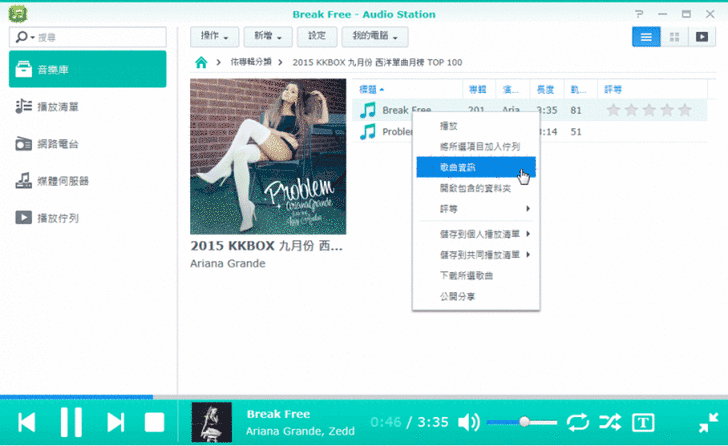The width and height of the screenshot is (728, 446).
Task: Seek on the playback progress bar
Action: pyautogui.click(x=364, y=397)
